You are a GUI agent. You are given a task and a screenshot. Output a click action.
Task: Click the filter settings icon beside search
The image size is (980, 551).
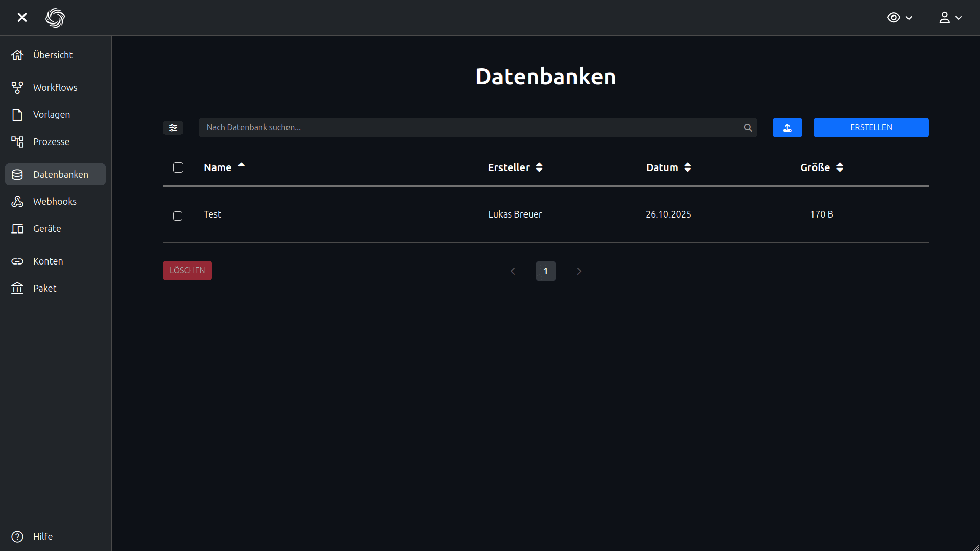point(173,128)
